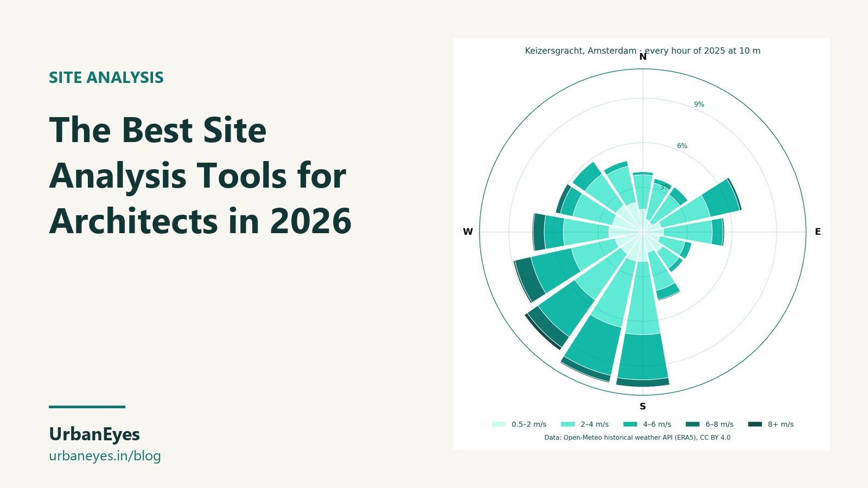This screenshot has width=868, height=488.
Task: Click the 2–4 m/s legend swatch
Action: coord(567,425)
